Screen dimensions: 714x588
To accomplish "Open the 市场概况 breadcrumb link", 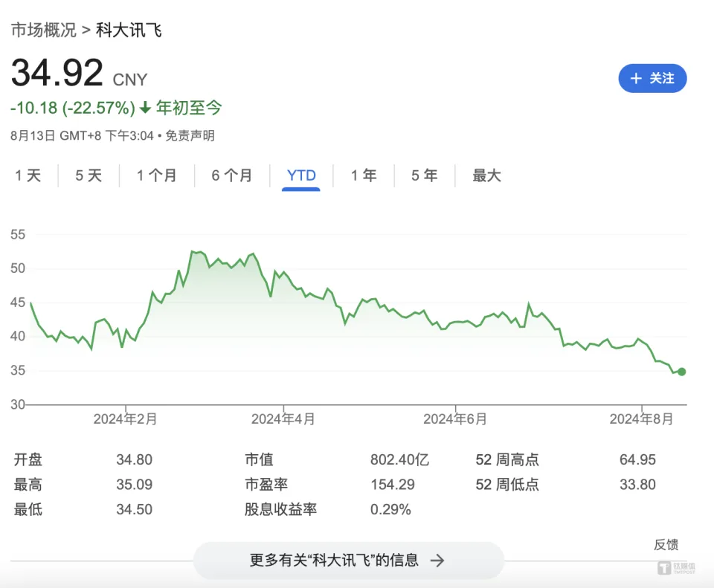I will tap(43, 30).
